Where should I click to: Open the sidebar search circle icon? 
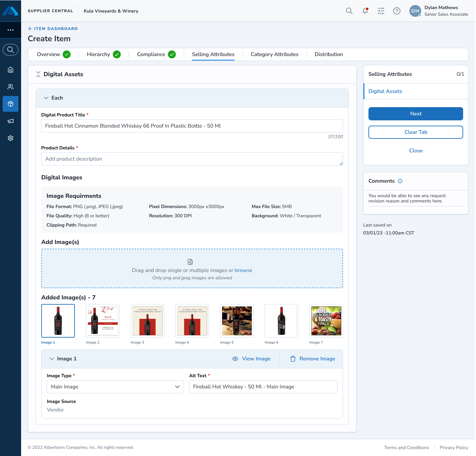pos(10,50)
